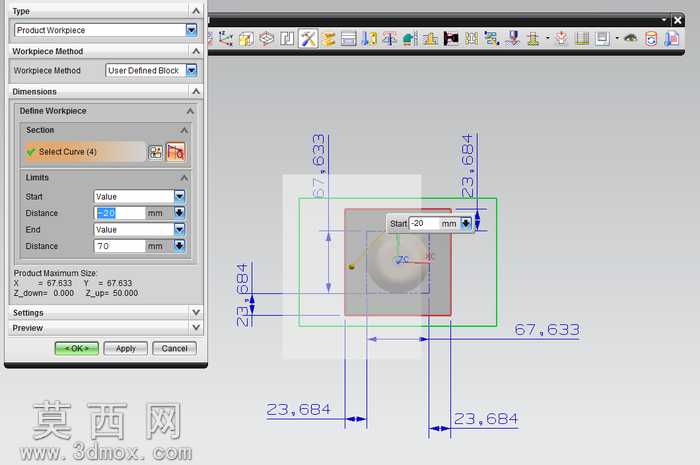
Task: Click the green slider/lifter icon
Action: tap(410, 39)
